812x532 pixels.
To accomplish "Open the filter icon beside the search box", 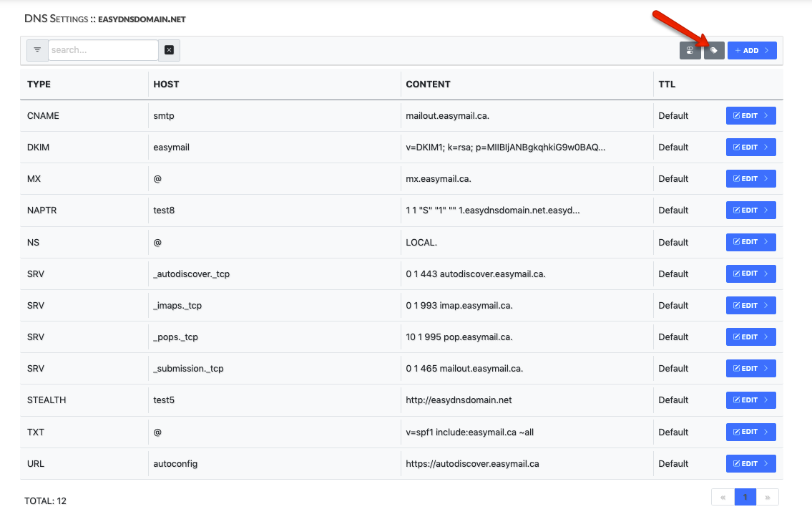I will (36, 50).
